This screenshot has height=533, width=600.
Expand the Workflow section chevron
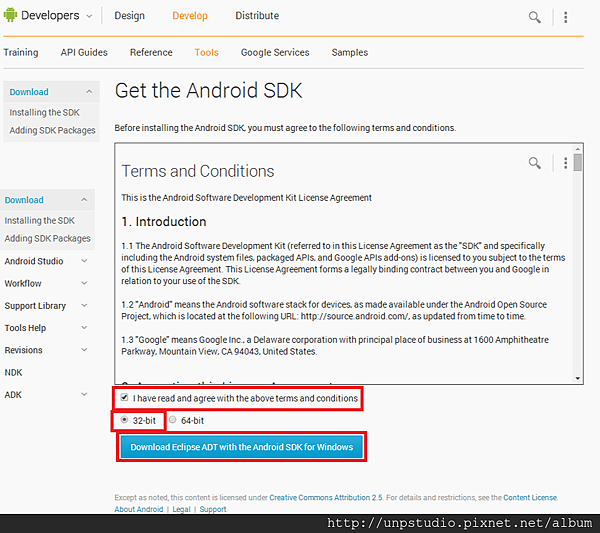point(84,283)
